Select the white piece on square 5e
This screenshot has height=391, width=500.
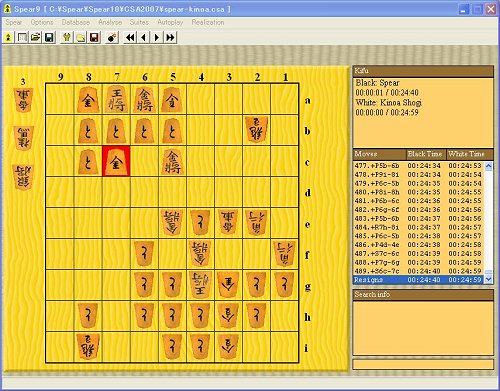[172, 222]
